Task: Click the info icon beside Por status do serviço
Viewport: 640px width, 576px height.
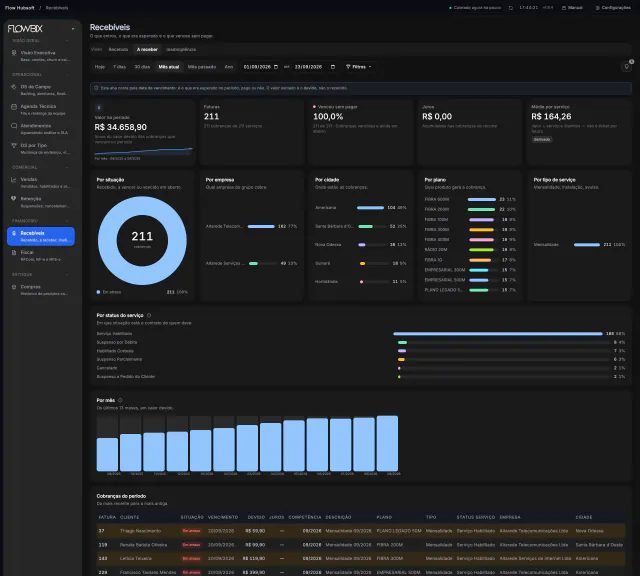Action: pyautogui.click(x=149, y=315)
